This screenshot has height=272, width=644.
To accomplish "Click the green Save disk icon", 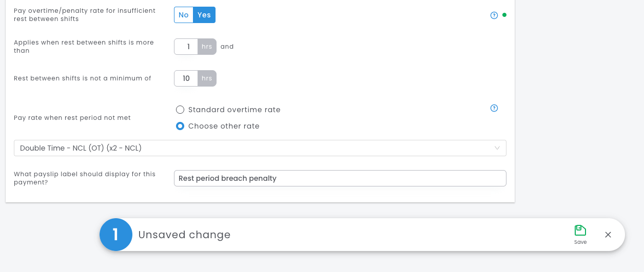I will point(580,231).
